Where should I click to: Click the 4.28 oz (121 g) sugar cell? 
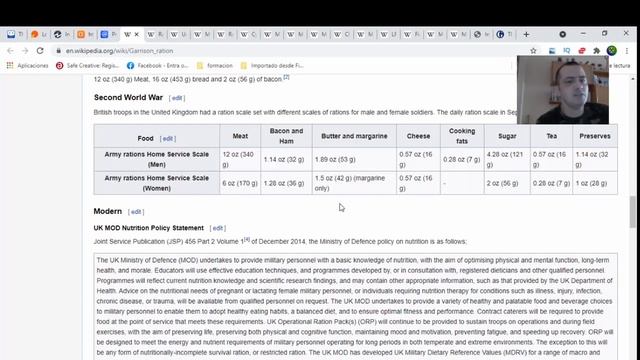(507, 159)
